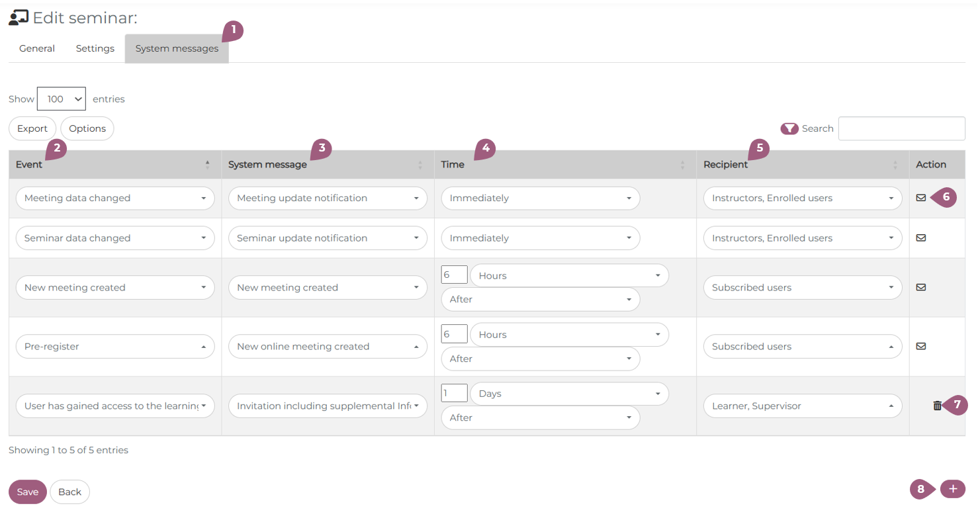Sort table by Event column arrows
Image resolution: width=980 pixels, height=522 pixels.
(x=207, y=165)
